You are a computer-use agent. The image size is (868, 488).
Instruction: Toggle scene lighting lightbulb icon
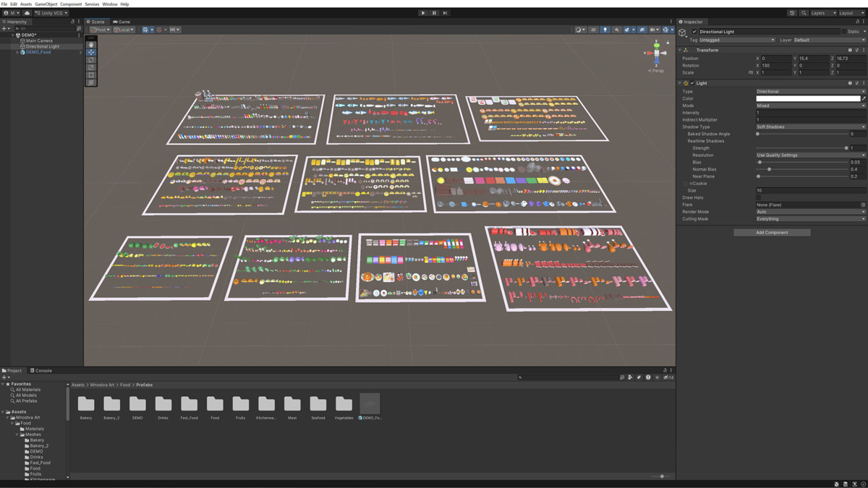tap(605, 30)
